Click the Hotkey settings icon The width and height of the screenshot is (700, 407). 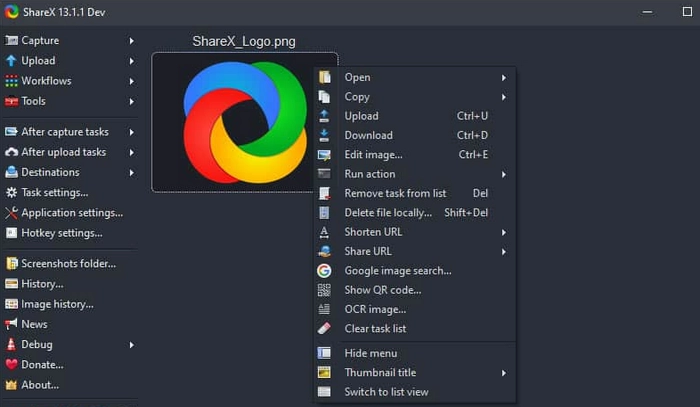[11, 233]
